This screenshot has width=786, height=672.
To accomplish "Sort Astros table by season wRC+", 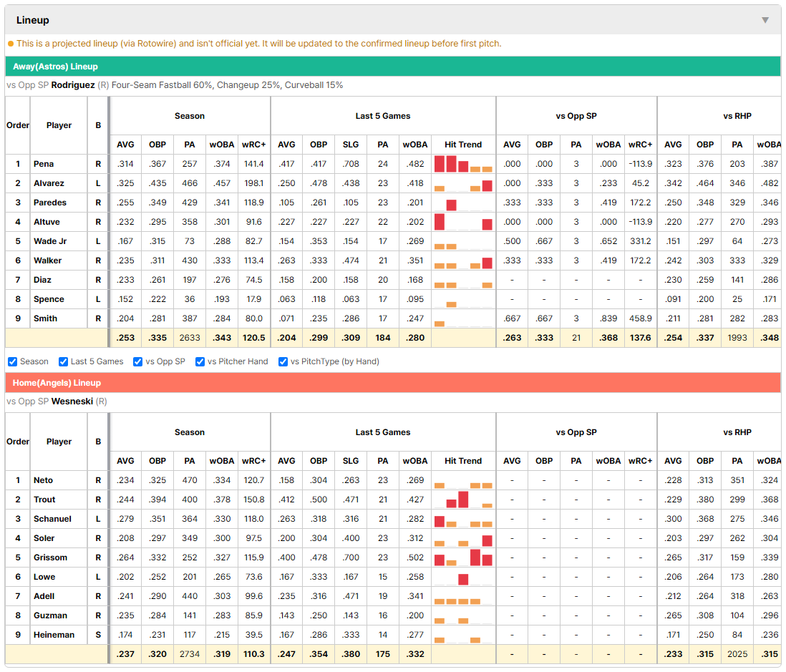I will pyautogui.click(x=253, y=145).
